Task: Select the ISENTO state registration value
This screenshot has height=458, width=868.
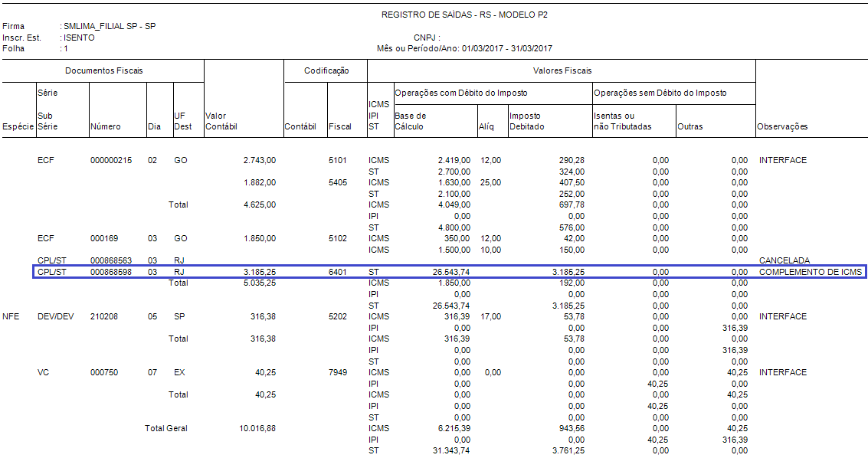Action: point(79,38)
